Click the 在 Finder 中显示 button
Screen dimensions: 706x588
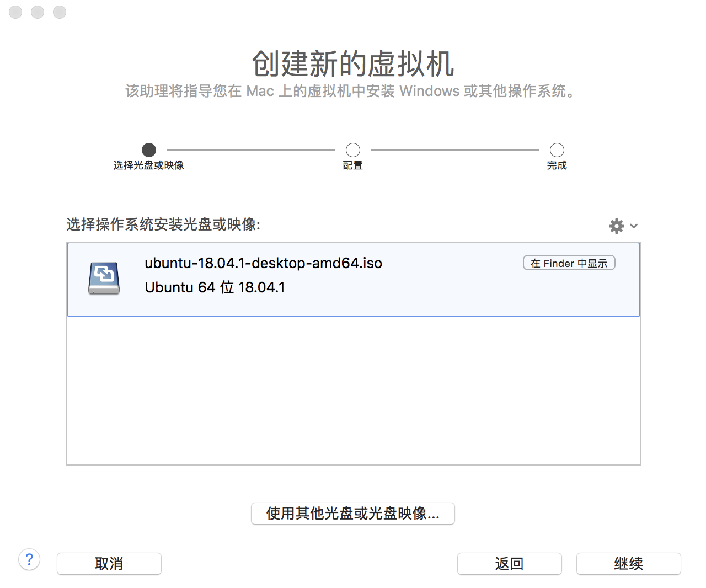[x=569, y=263]
